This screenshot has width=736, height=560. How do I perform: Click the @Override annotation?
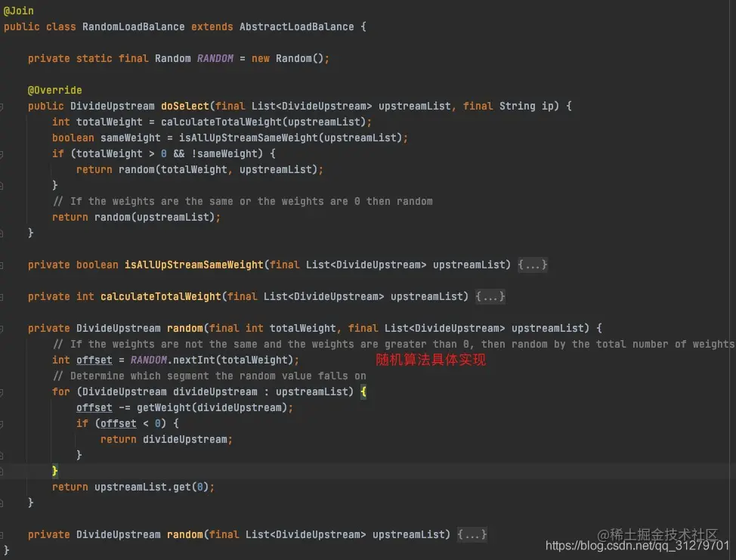click(x=54, y=90)
